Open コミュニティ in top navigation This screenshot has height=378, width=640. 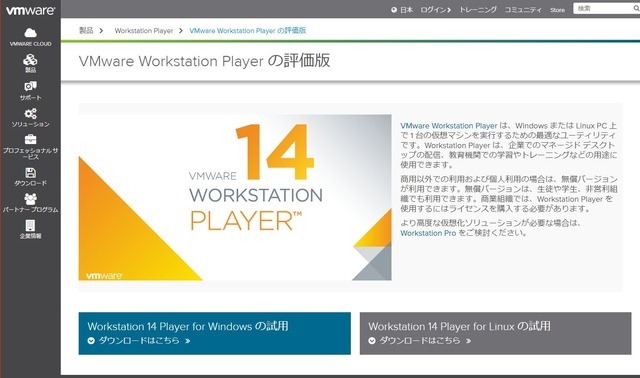coord(523,10)
